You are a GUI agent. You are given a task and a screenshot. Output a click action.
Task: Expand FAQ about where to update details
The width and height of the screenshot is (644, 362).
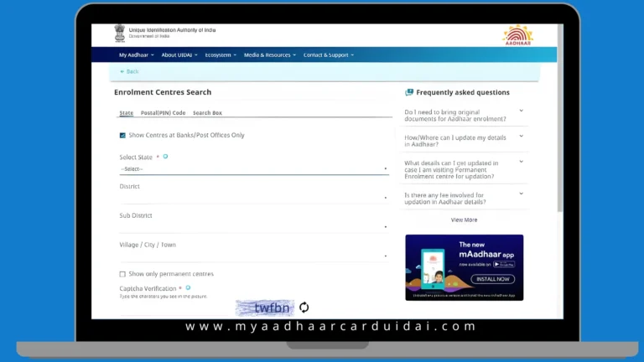[x=464, y=141]
